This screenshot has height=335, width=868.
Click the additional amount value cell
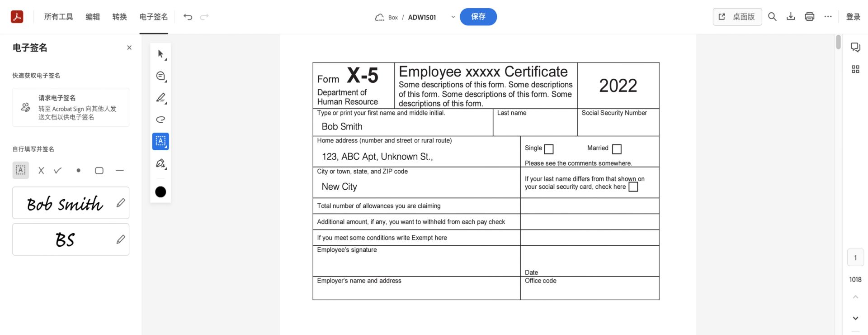(x=590, y=222)
